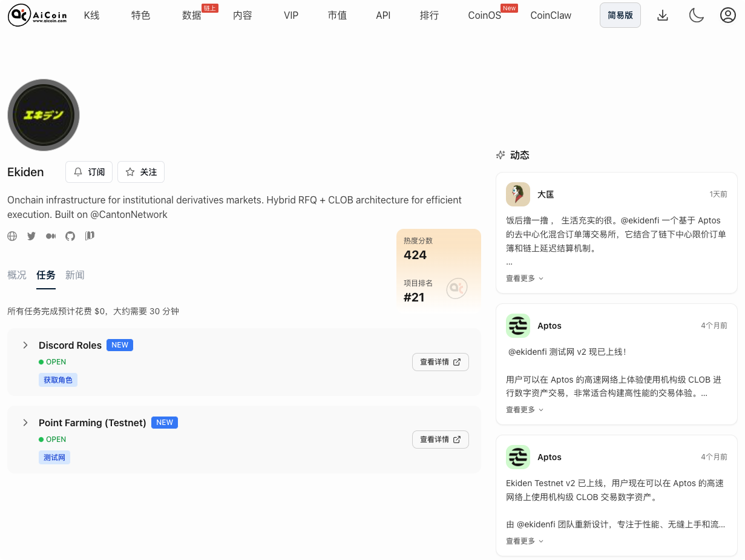745x560 pixels.
Task: Switch to the 概况 tab
Action: [17, 275]
